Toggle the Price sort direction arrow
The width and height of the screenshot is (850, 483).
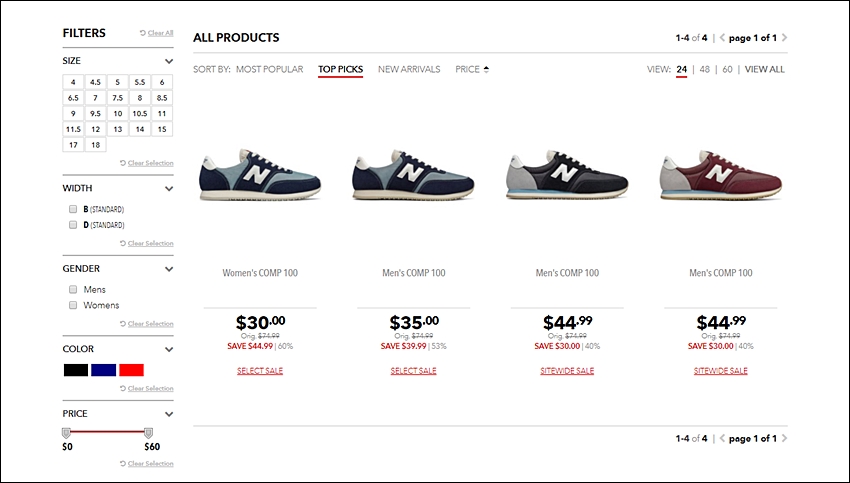pos(486,69)
